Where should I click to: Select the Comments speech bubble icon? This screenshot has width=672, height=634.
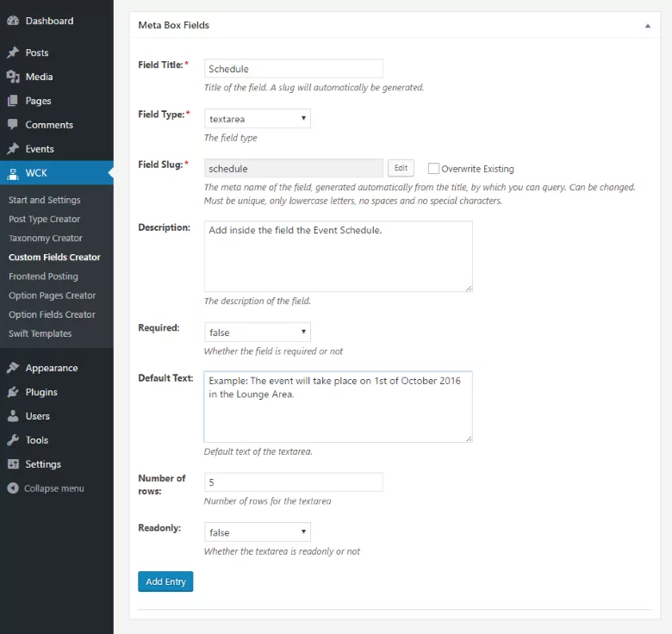coord(13,125)
